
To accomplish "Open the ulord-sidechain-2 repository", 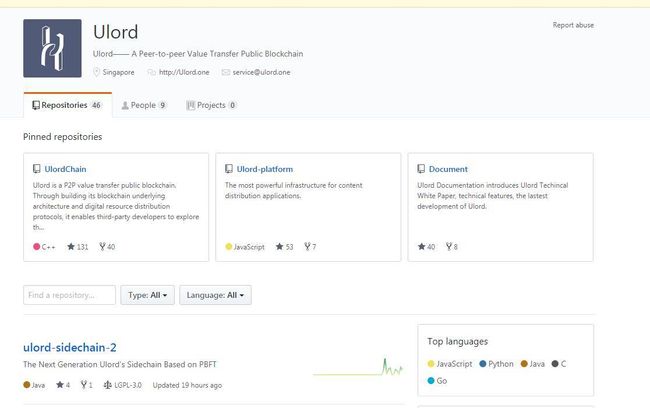I will click(70, 347).
